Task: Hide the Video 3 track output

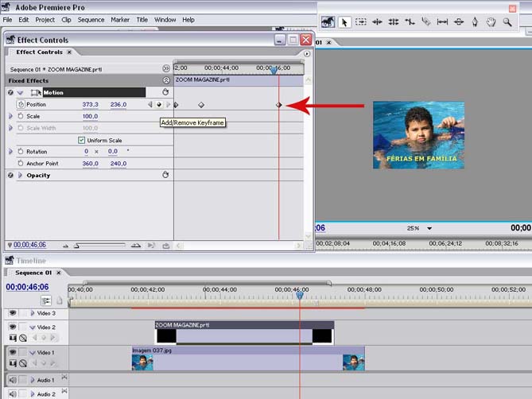Action: (x=13, y=313)
